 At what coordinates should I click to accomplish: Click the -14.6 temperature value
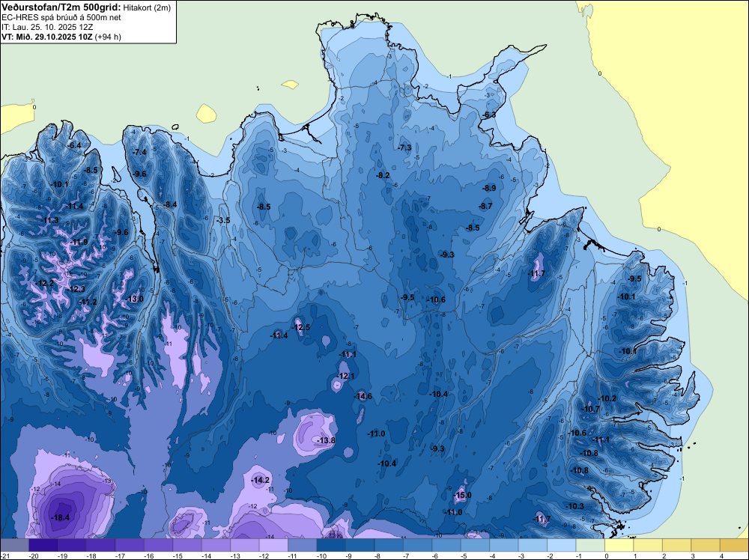[363, 396]
